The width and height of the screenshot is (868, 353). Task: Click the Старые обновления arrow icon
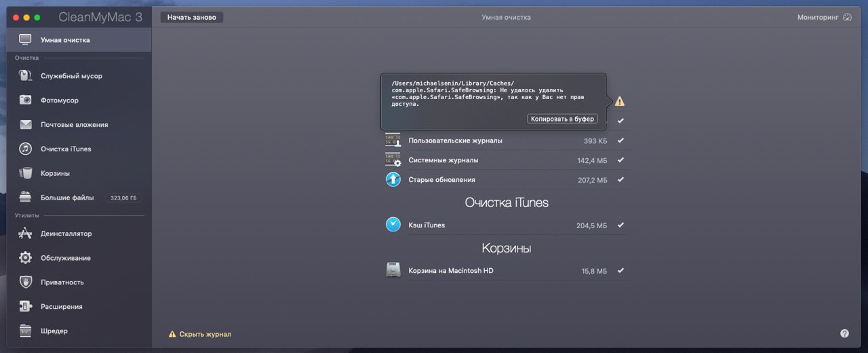tap(393, 180)
